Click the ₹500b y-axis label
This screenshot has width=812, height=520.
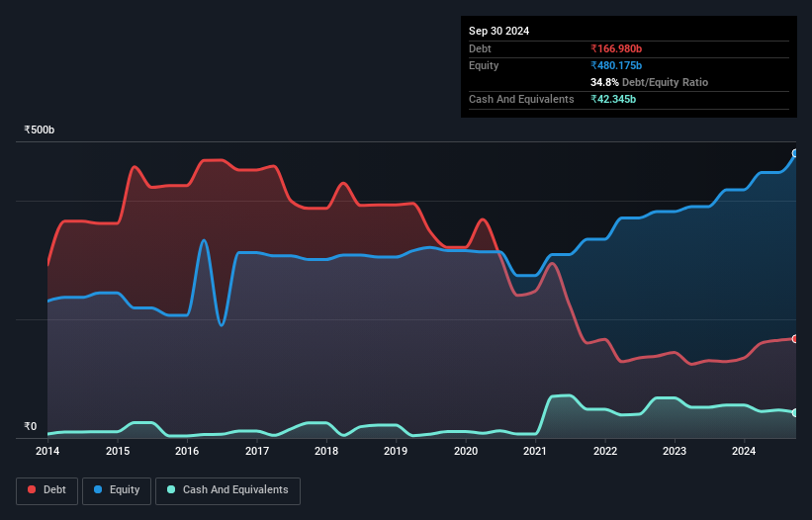click(x=40, y=130)
